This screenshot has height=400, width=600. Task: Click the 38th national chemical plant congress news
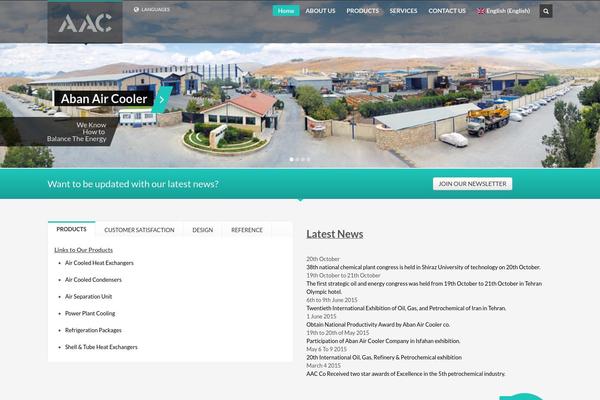click(423, 267)
